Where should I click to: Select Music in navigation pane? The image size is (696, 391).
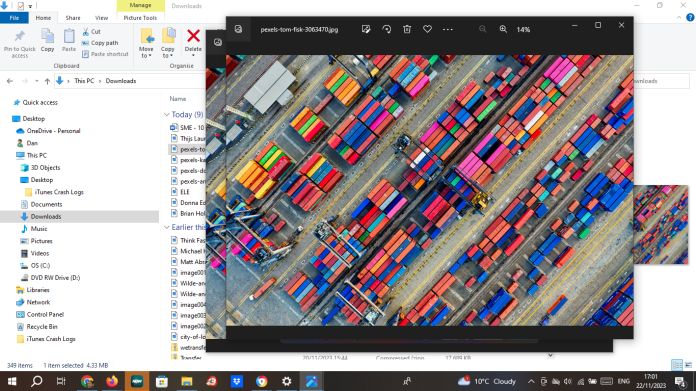[x=39, y=229]
